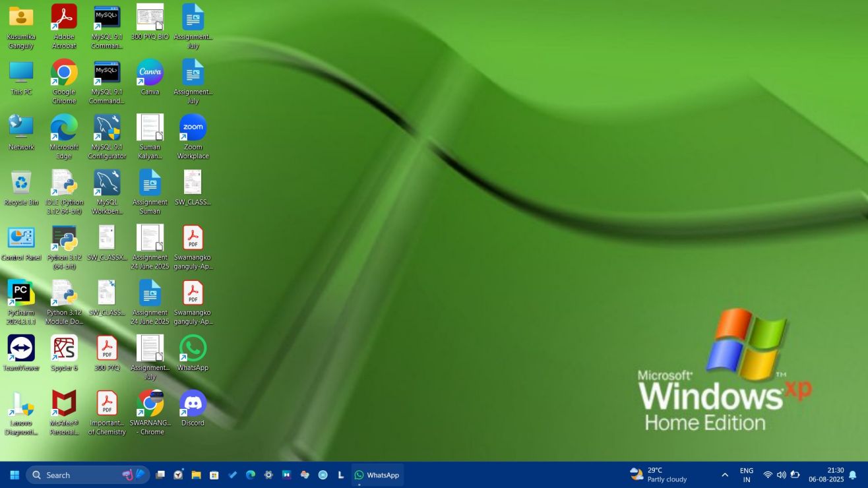Screen dimensions: 868x488
Task: Select the Zoom Workplace desktop icon
Action: pos(193,128)
